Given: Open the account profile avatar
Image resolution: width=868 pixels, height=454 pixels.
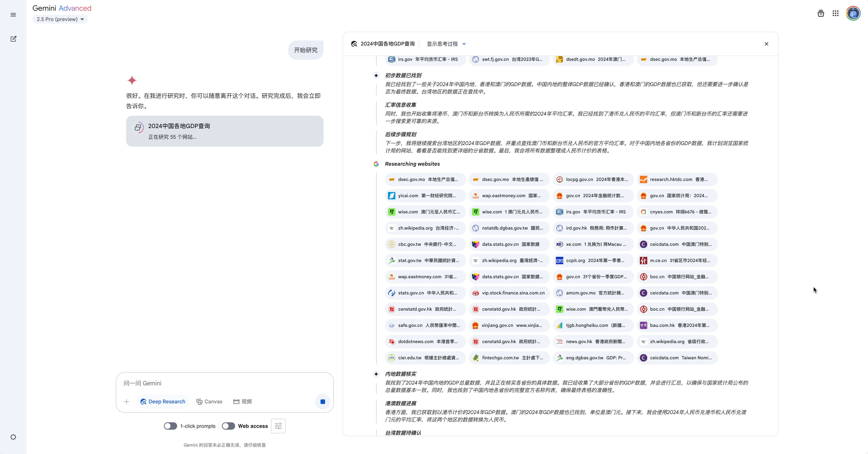Looking at the screenshot, I should click(x=853, y=13).
